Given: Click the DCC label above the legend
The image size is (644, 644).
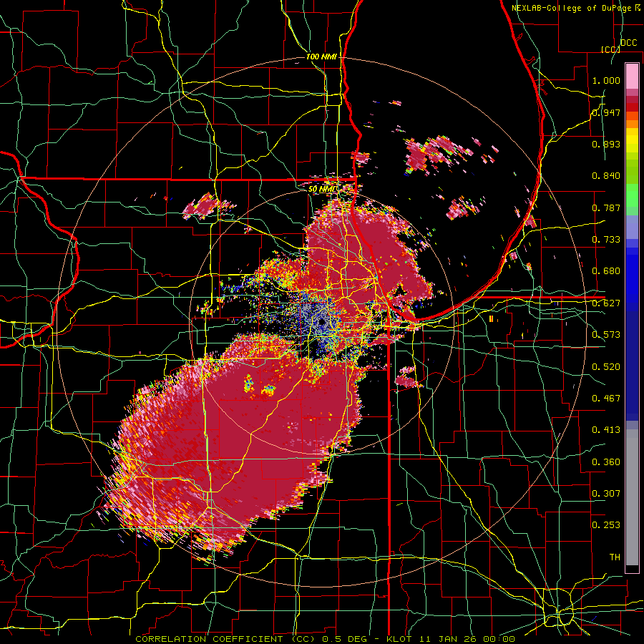Looking at the screenshot, I should [628, 43].
